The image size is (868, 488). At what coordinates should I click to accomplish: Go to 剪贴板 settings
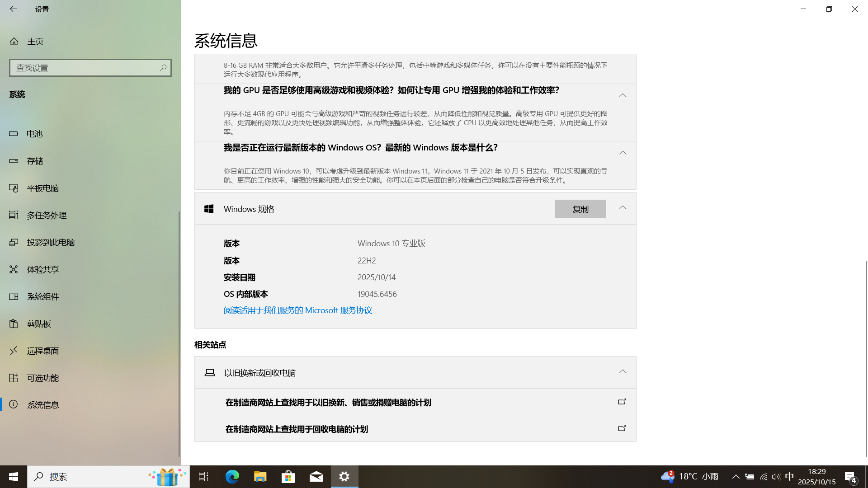coord(39,324)
